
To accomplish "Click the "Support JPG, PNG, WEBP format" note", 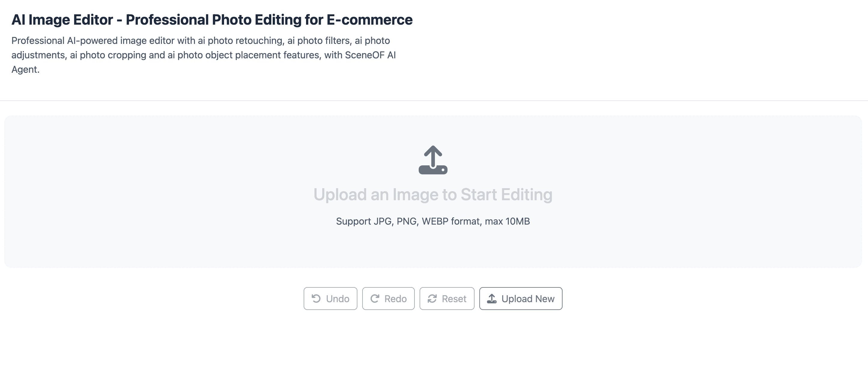I will click(433, 221).
